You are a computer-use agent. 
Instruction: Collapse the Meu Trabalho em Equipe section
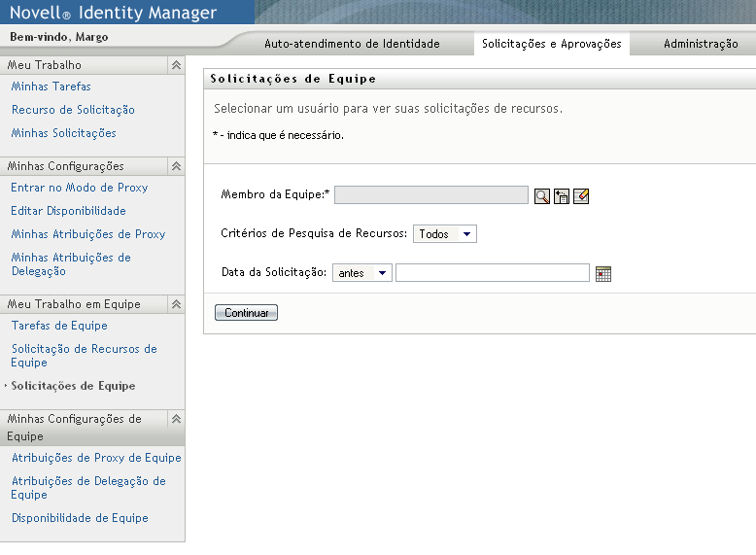click(177, 304)
